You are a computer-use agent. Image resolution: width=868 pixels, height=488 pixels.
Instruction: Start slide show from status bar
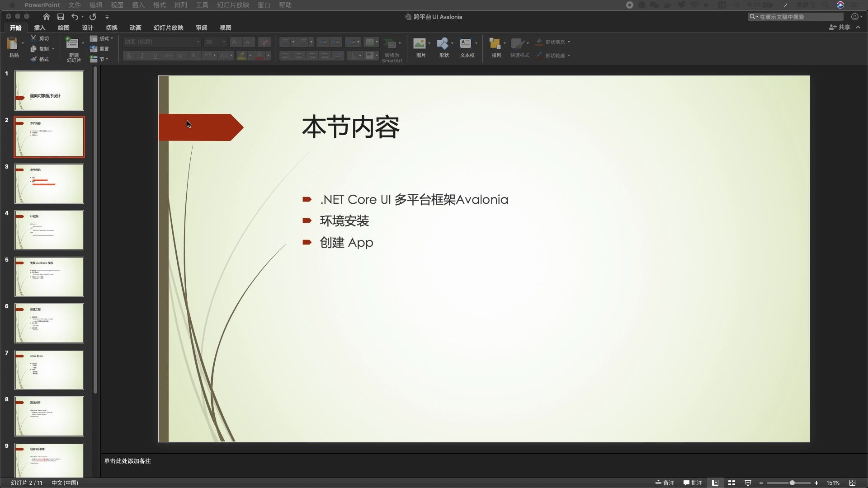(748, 483)
